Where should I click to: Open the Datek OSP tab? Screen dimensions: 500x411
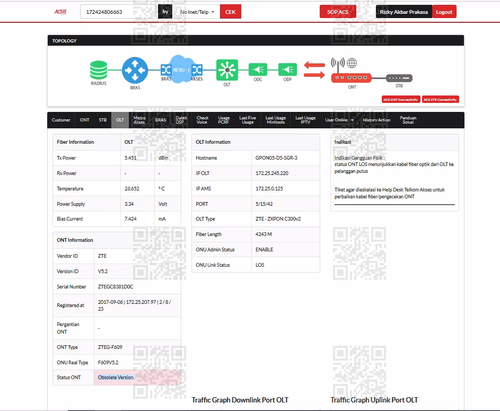(x=181, y=120)
